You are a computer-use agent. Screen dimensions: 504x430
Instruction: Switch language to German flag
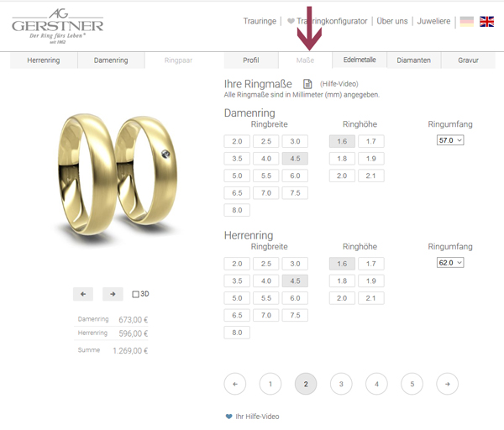click(467, 22)
